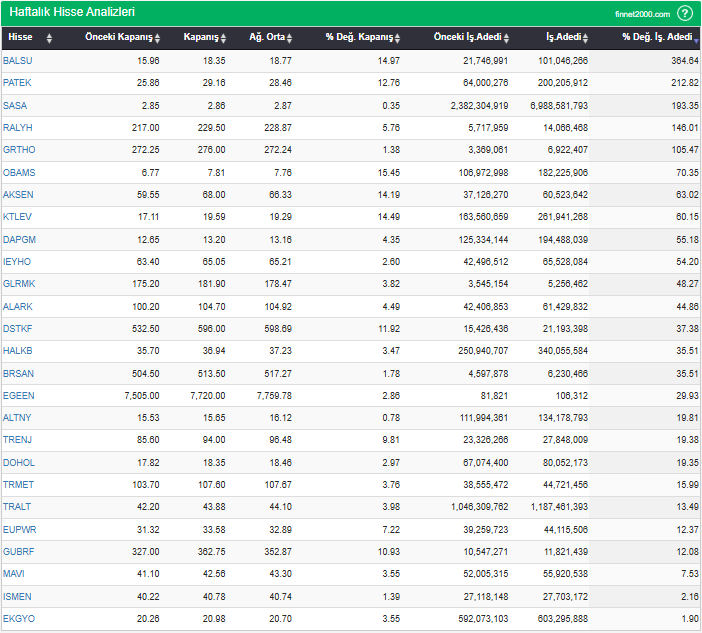The width and height of the screenshot is (702, 633).
Task: Sort table by Kapanış sort arrows
Action: coord(225,38)
